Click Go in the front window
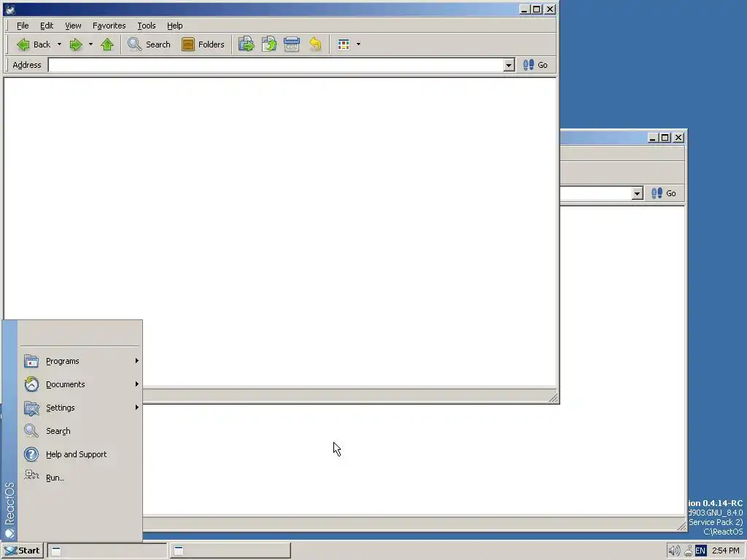 pos(535,65)
